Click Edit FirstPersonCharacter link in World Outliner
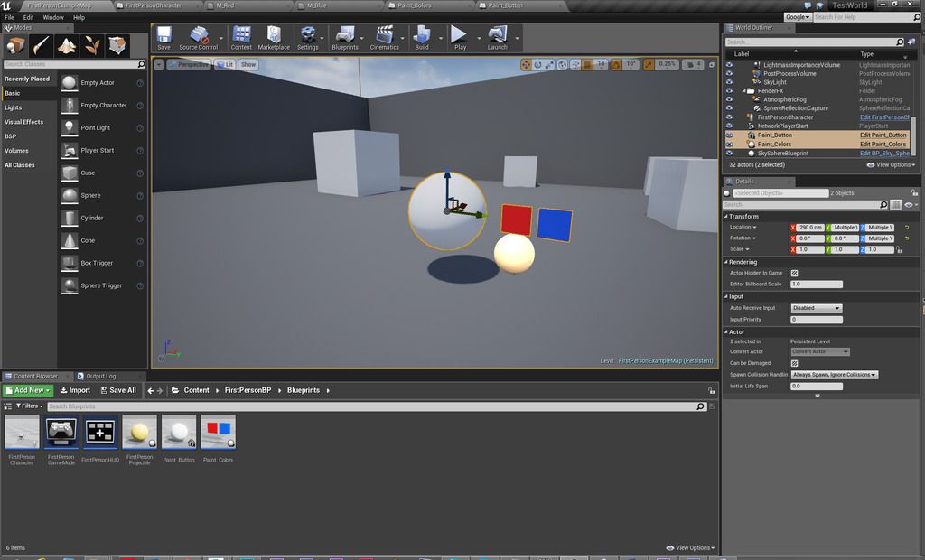The height and width of the screenshot is (560, 925). pos(884,117)
